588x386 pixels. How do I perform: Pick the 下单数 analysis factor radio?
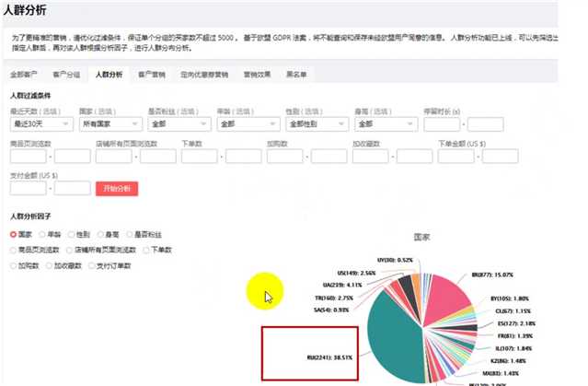point(146,250)
